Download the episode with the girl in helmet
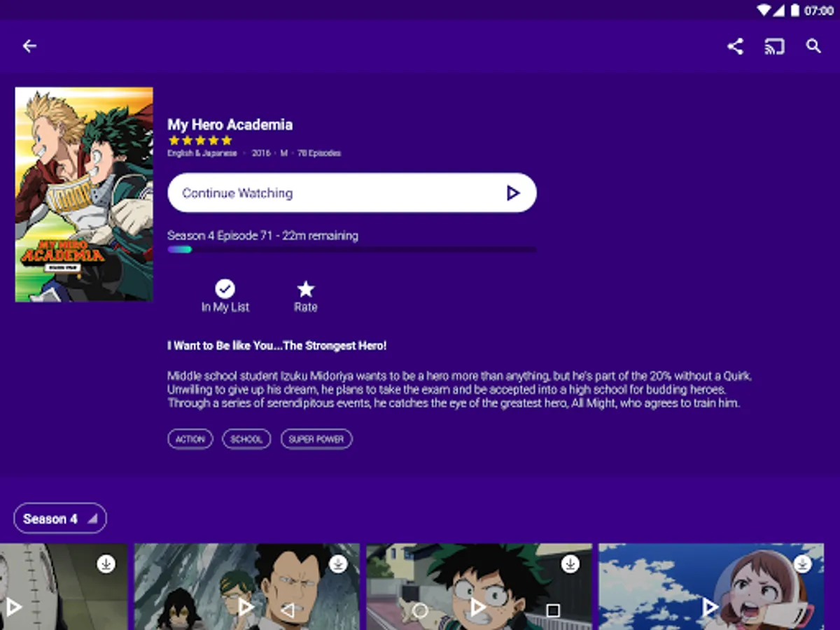The height and width of the screenshot is (630, 840). [x=803, y=563]
